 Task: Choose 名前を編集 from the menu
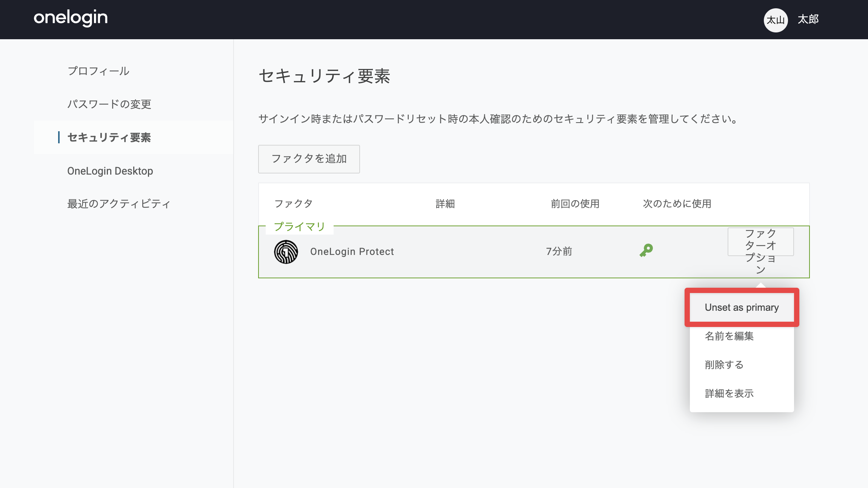(742, 336)
